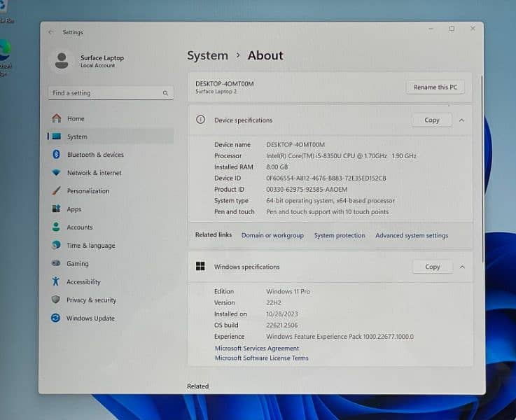Image resolution: width=516 pixels, height=420 pixels.
Task: Copy the device specifications
Action: point(432,120)
